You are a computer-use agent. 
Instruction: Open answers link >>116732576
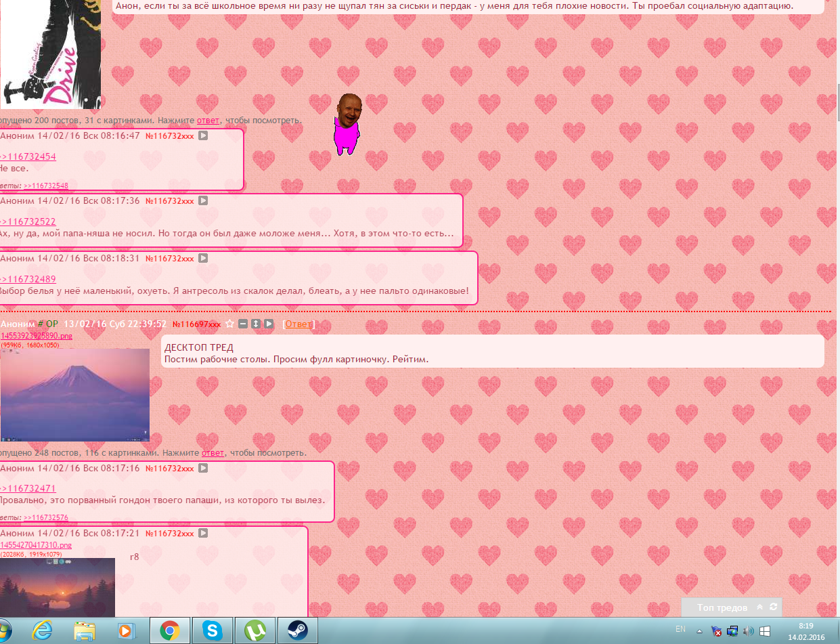[x=46, y=517]
